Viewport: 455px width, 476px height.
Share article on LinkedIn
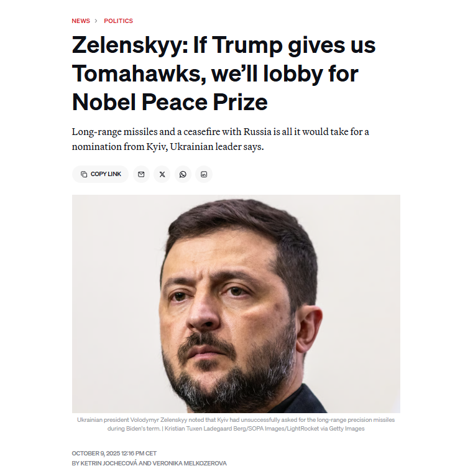click(x=204, y=174)
